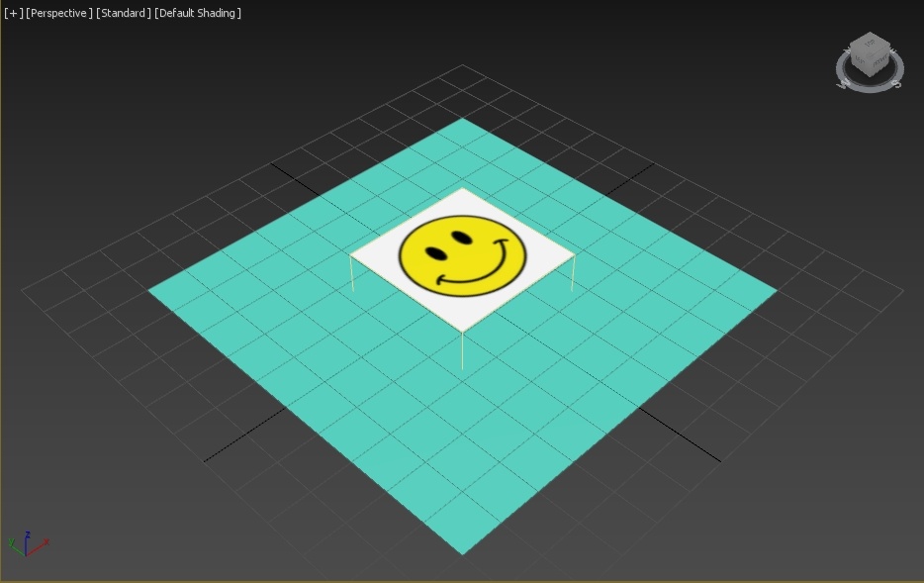The width and height of the screenshot is (924, 583).
Task: Click the N compass letter on ViewCube
Action: tap(847, 50)
